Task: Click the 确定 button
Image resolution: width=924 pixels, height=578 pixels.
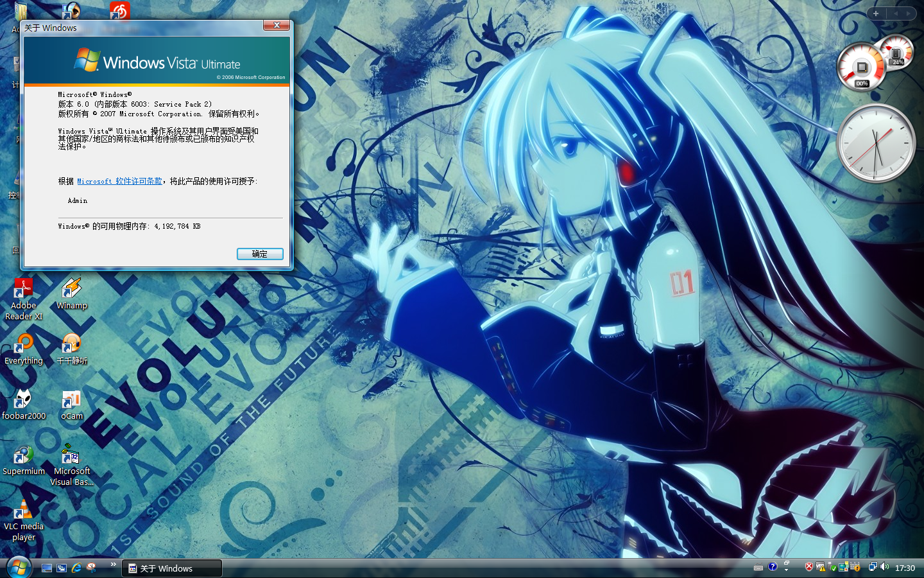Action: pyautogui.click(x=260, y=254)
